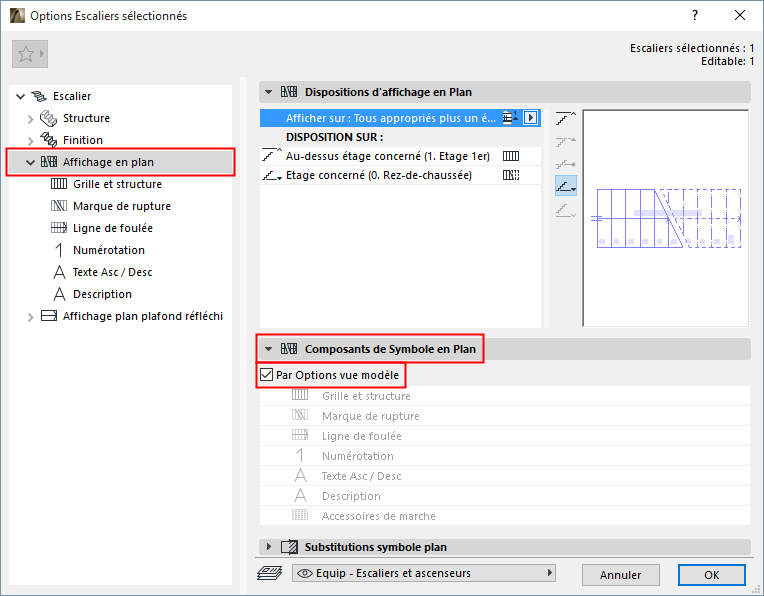Collapse the Escalier tree node

click(20, 96)
